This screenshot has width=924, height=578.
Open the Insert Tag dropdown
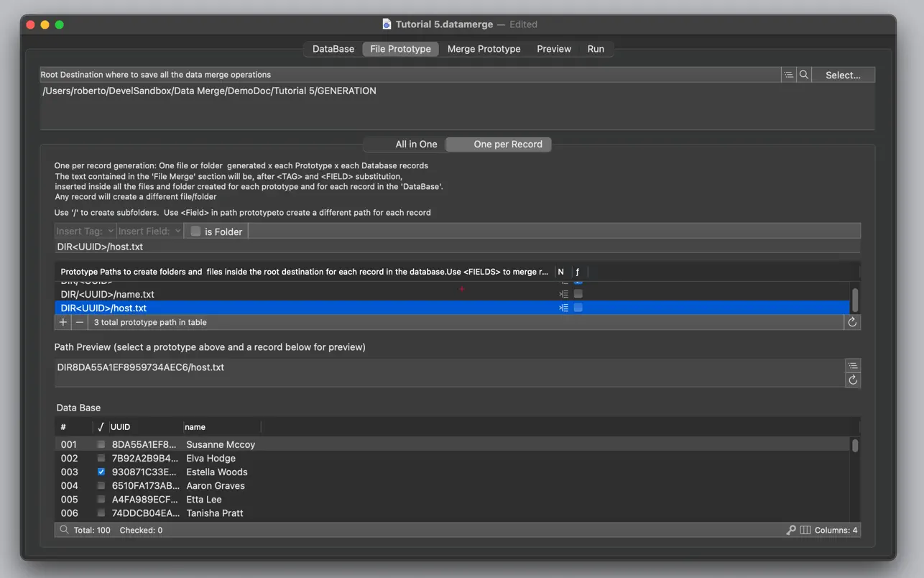click(85, 231)
